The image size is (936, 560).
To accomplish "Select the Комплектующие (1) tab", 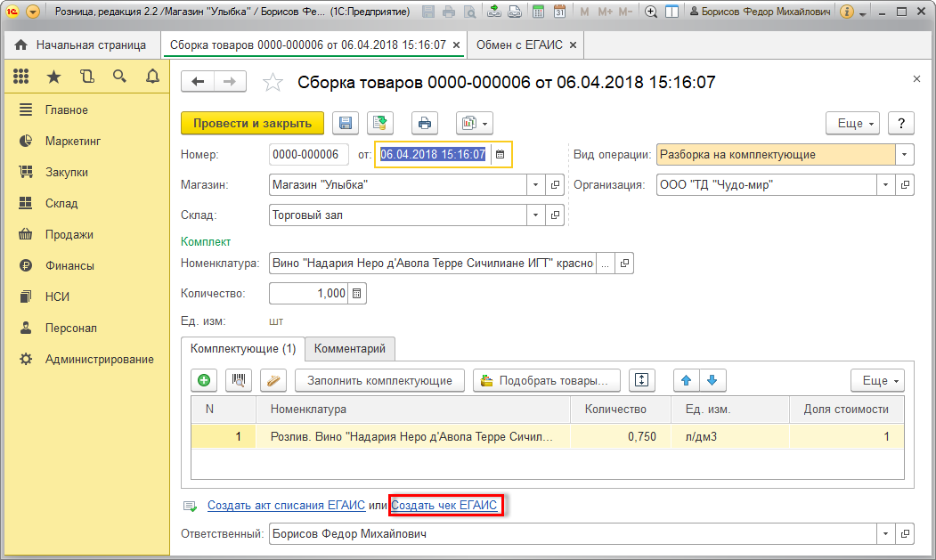I will [x=243, y=349].
